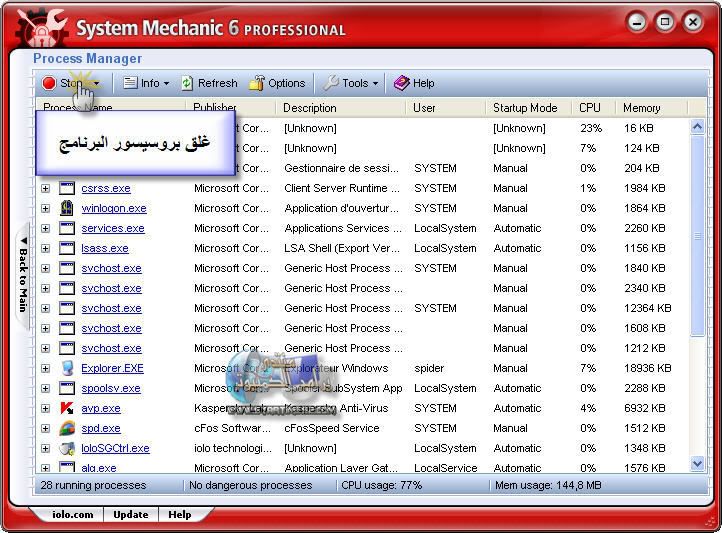The image size is (722, 533).
Task: Expand the Info dropdown arrow
Action: 166,84
